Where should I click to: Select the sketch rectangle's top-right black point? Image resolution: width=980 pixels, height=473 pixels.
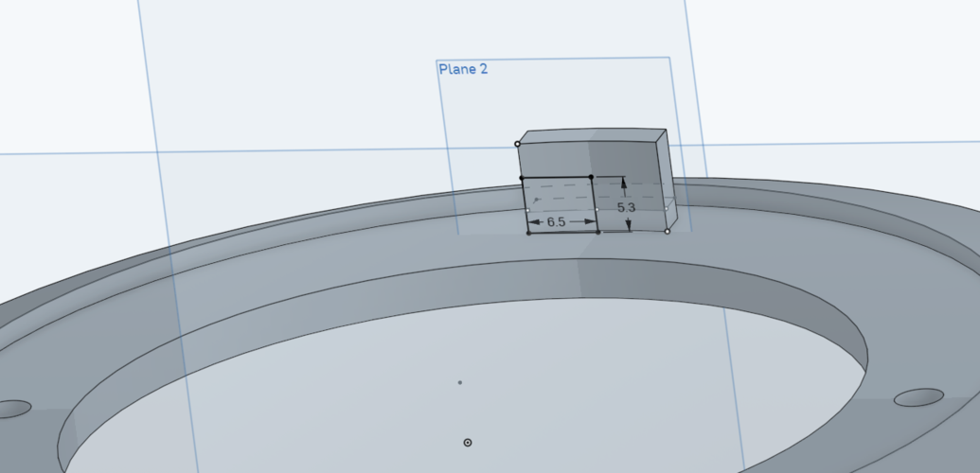click(x=591, y=178)
